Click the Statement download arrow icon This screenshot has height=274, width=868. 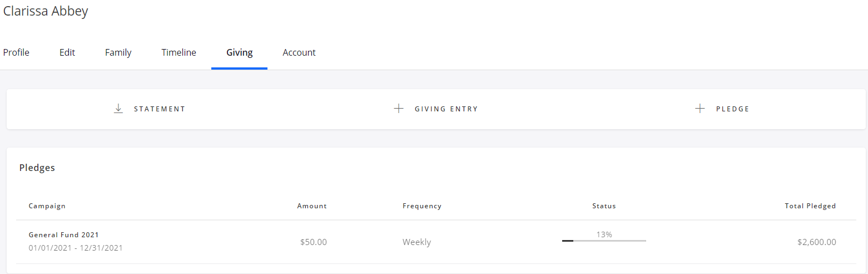coord(118,109)
